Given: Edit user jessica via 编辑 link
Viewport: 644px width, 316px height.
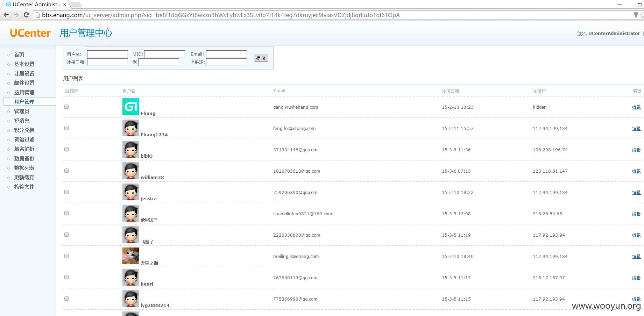Looking at the screenshot, I should [x=636, y=193].
